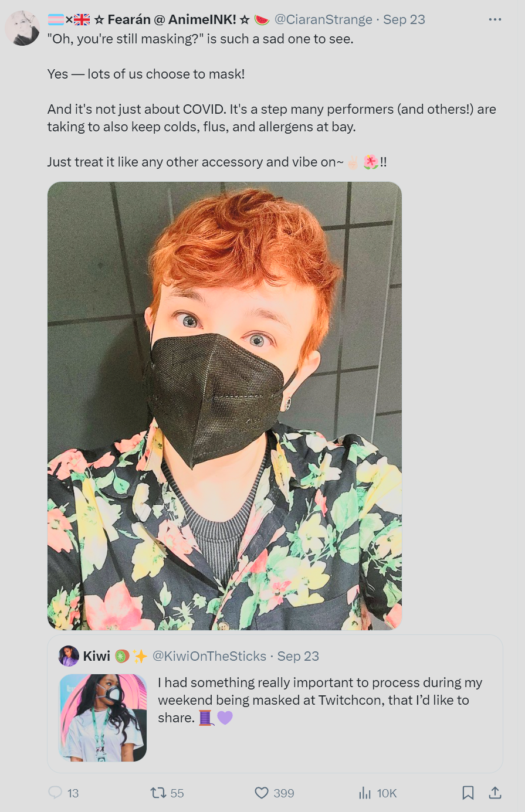Open the share upload icon

coord(495,793)
